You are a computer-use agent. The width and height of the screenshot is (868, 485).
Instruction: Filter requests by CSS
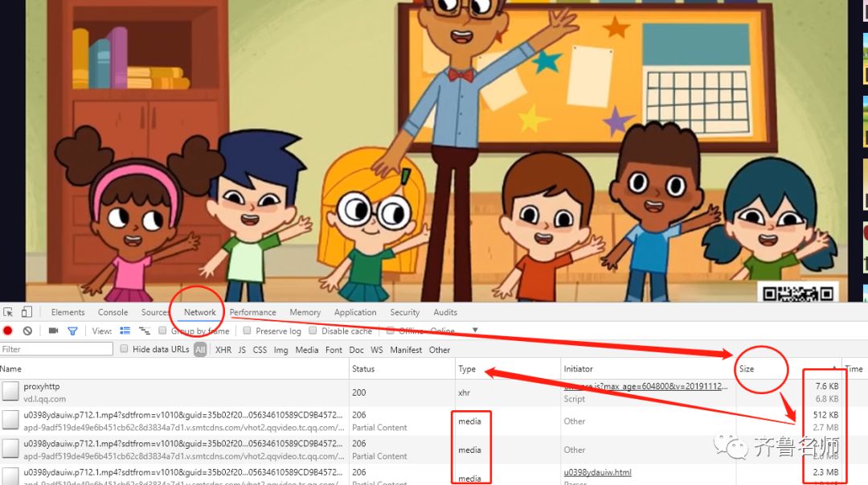260,350
